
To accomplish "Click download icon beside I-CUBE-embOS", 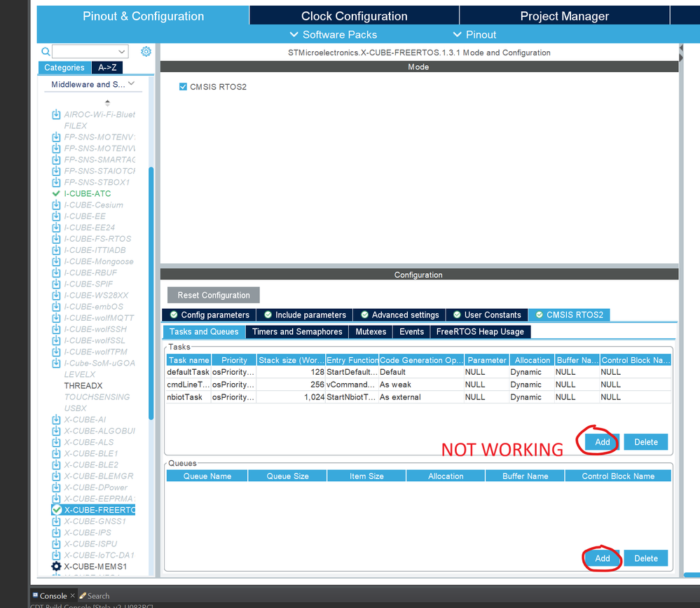I will [x=56, y=307].
